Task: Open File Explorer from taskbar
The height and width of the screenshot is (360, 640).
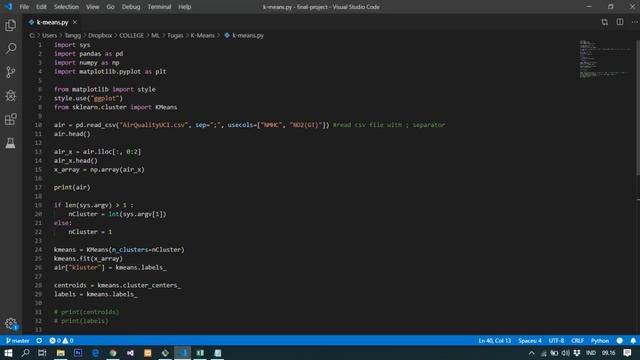Action: (x=60, y=353)
